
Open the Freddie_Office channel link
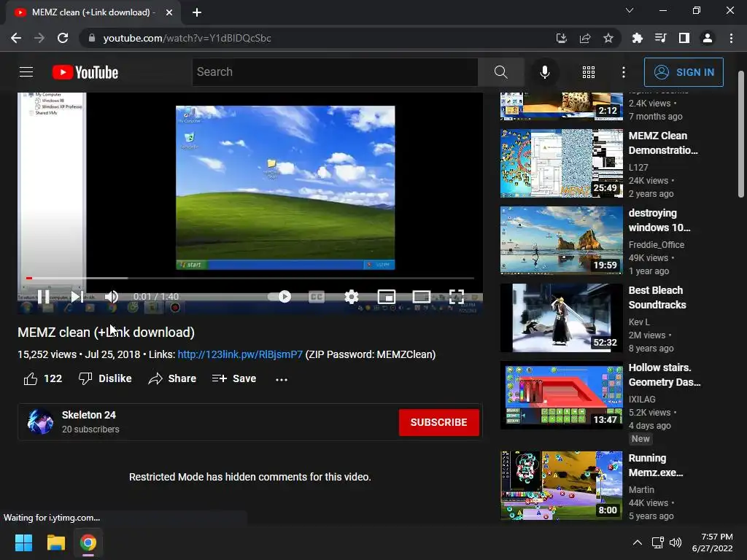click(x=657, y=245)
